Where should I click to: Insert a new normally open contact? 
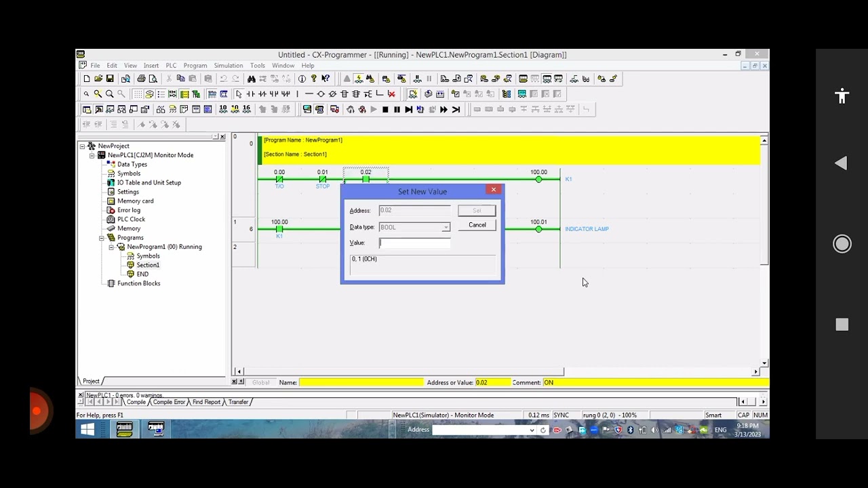pyautogui.click(x=251, y=94)
